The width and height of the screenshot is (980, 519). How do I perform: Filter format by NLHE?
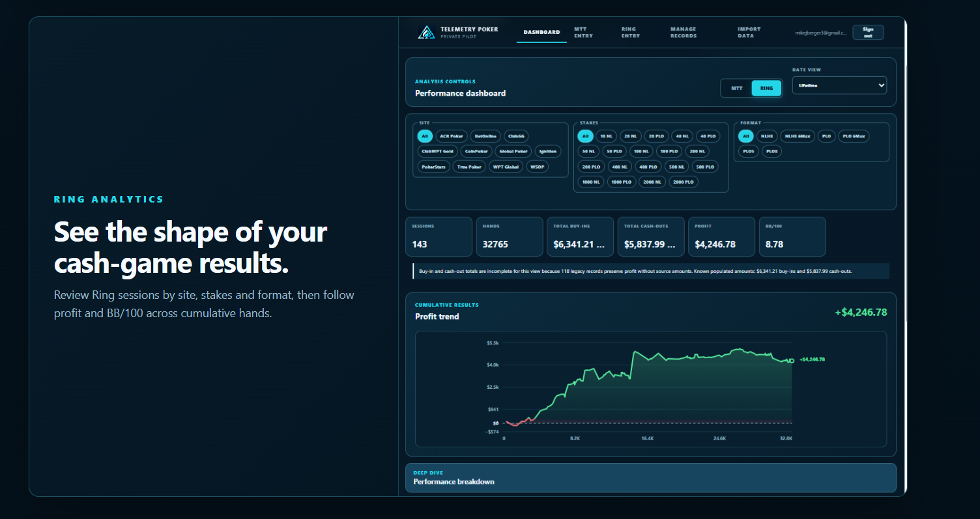tap(766, 136)
